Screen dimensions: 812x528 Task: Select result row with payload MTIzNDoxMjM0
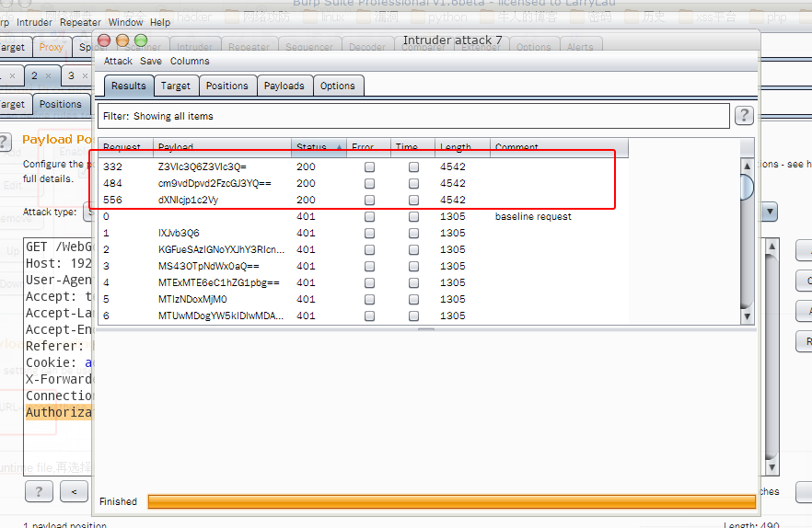point(363,299)
